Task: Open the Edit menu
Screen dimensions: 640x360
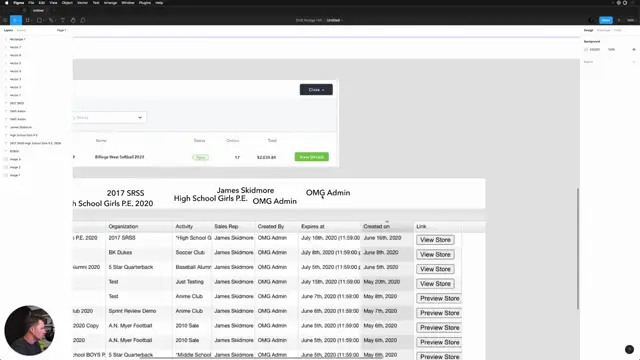Action: pos(42,3)
